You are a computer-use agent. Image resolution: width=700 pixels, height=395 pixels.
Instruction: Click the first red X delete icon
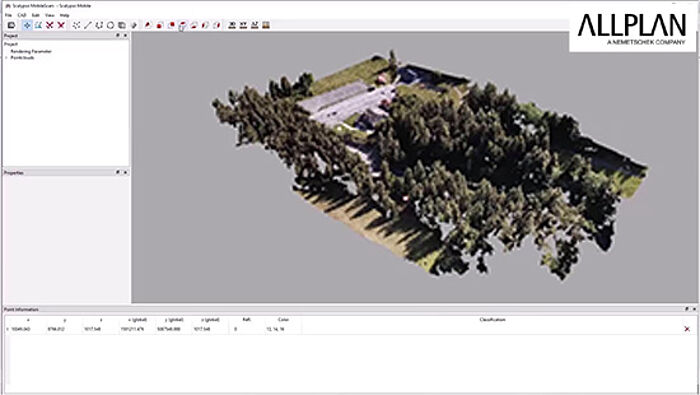[50, 25]
